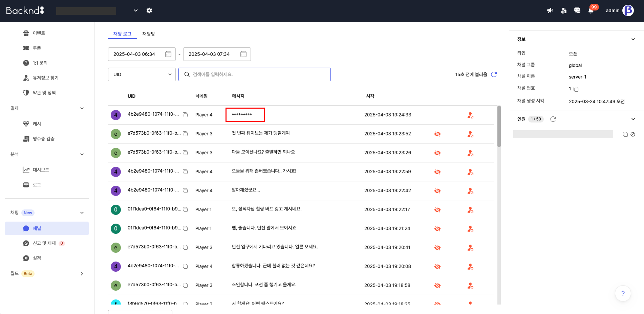Copy the member entry in the list
Image resolution: width=644 pixels, height=314 pixels.
[625, 134]
